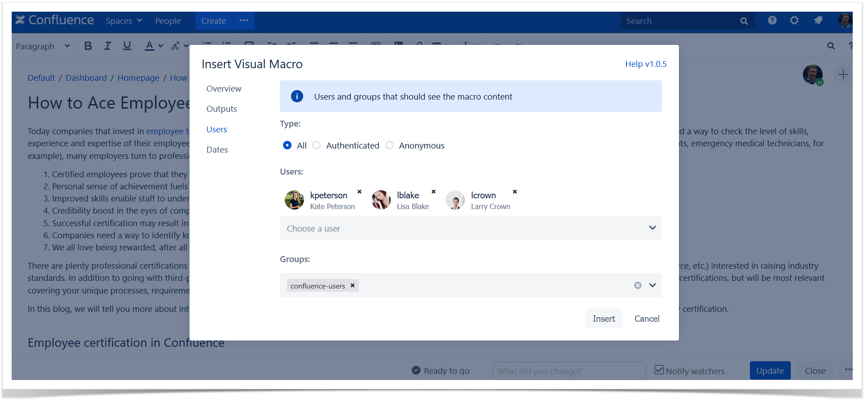Image resolution: width=868 pixels, height=402 pixels.
Task: Open the Choose a user dropdown
Action: [x=471, y=228]
